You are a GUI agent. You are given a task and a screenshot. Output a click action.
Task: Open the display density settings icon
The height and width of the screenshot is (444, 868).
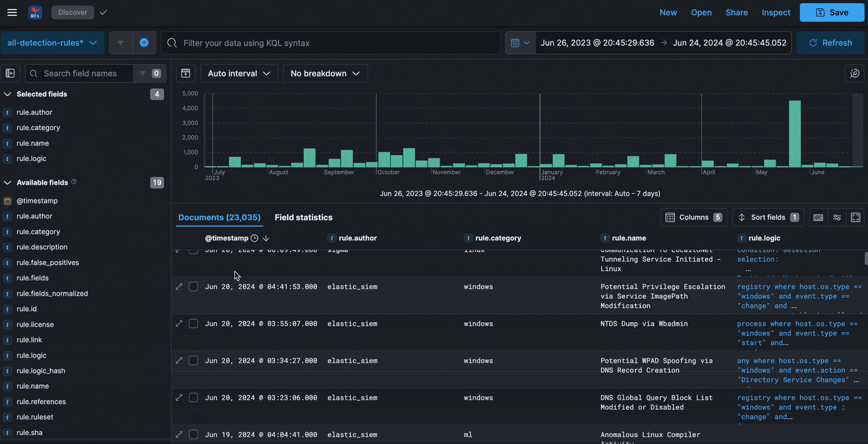837,217
